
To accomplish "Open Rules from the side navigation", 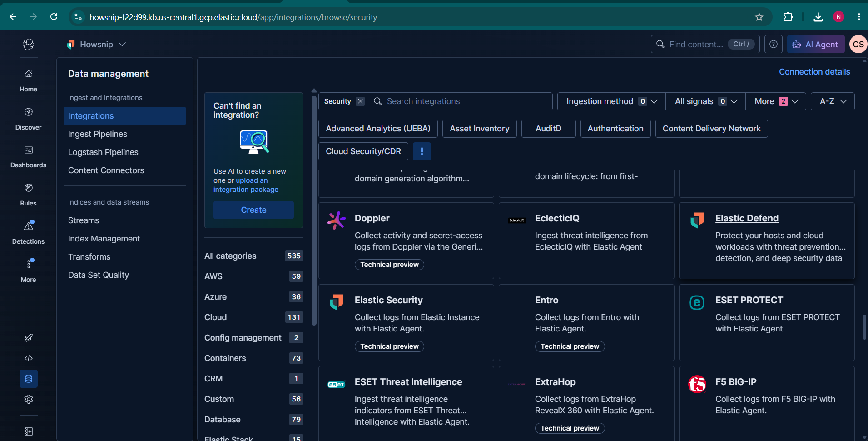I will 28,195.
